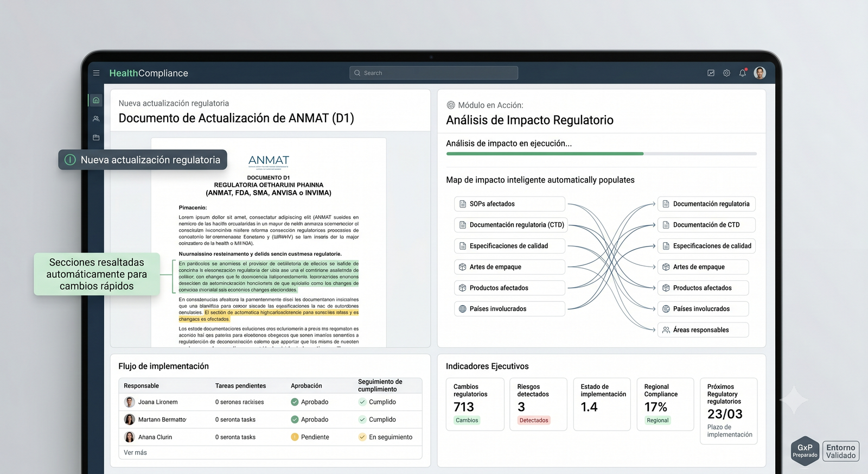This screenshot has width=868, height=474.
Task: Select SOPs afectados source node
Action: pos(509,204)
